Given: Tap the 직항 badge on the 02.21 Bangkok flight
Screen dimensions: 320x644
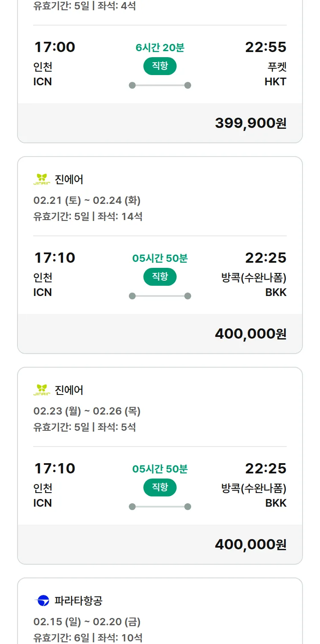Looking at the screenshot, I should click(x=160, y=277).
